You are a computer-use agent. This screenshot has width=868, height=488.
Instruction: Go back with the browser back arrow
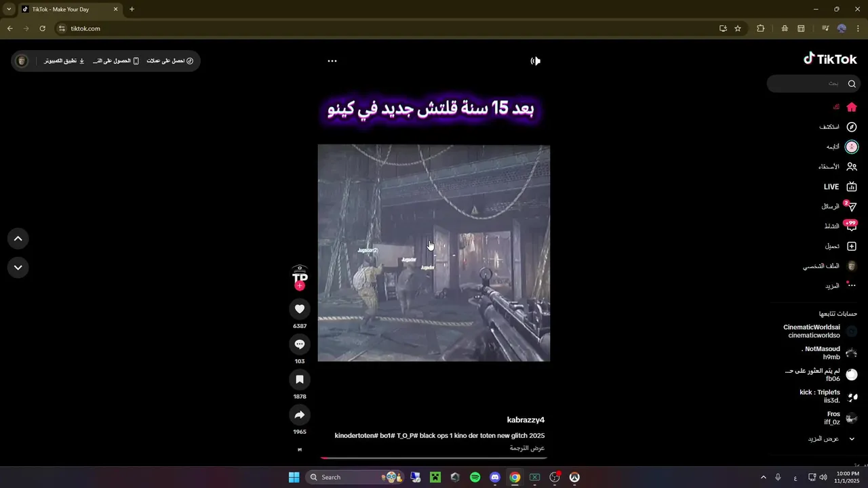pyautogui.click(x=9, y=28)
